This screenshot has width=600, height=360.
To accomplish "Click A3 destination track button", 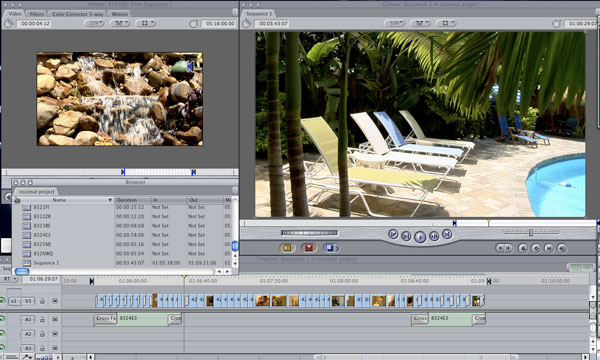I will click(x=28, y=348).
